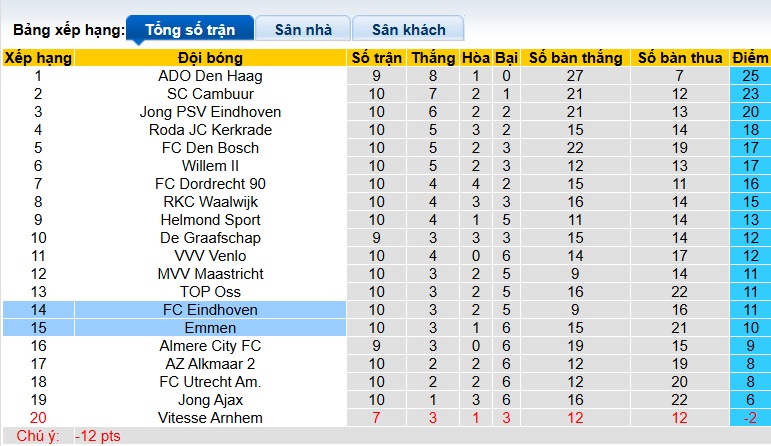This screenshot has width=771, height=446.
Task: Switch to the Tổng số trận tab
Action: pos(190,29)
